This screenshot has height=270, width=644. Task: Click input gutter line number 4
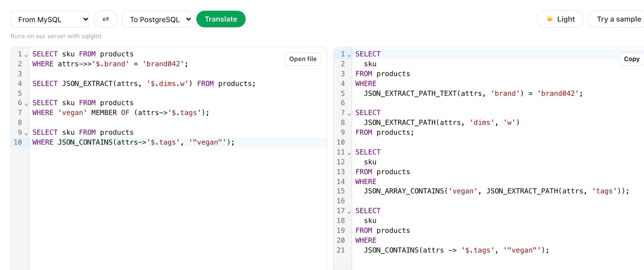pos(20,83)
